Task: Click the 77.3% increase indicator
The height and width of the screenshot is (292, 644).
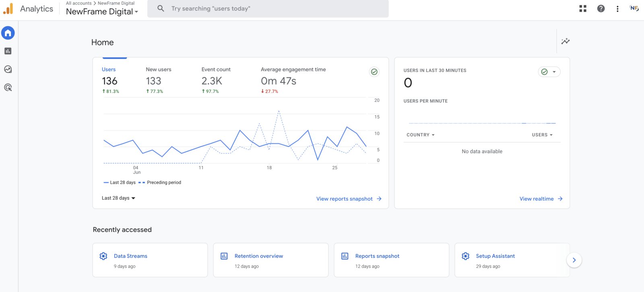Action: click(x=155, y=91)
